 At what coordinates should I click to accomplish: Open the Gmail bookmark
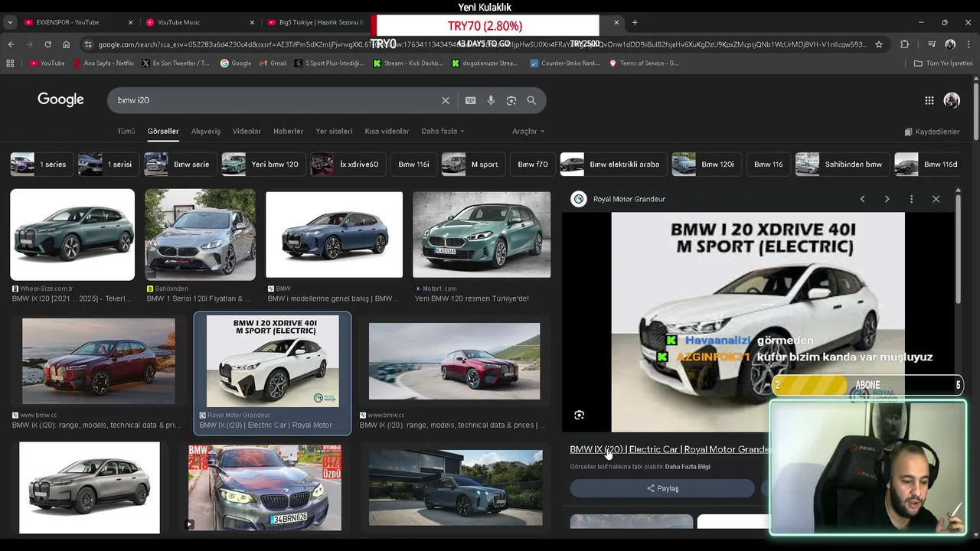point(273,64)
